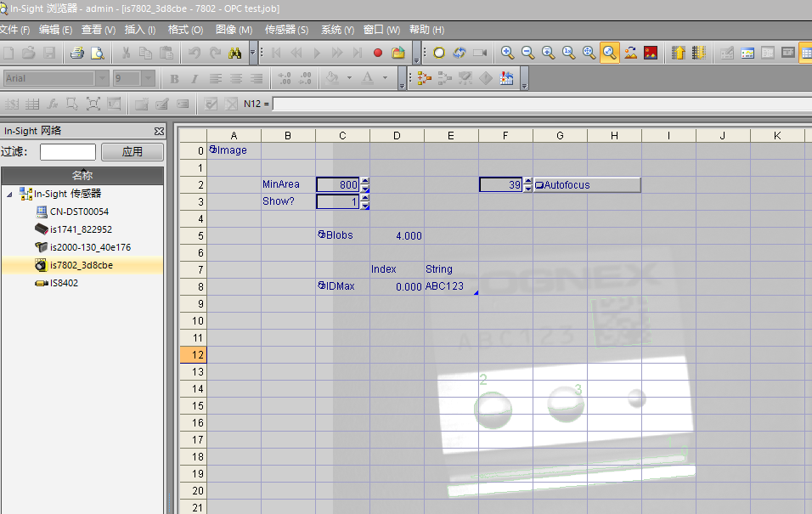Open the font color picker
812x514 pixels.
(384, 78)
